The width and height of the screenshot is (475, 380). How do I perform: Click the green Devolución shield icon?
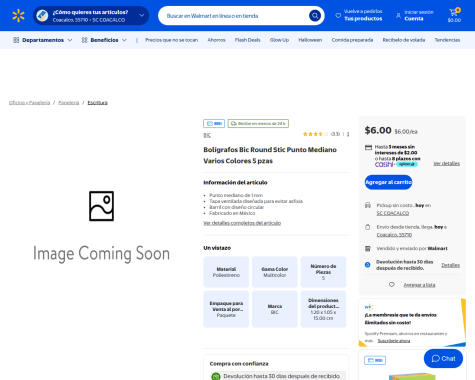click(216, 376)
